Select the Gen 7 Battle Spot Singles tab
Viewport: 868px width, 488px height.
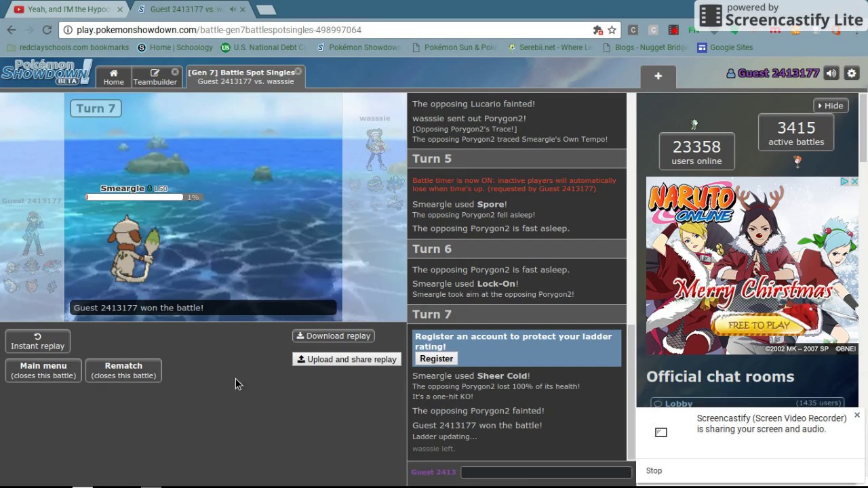pos(245,77)
